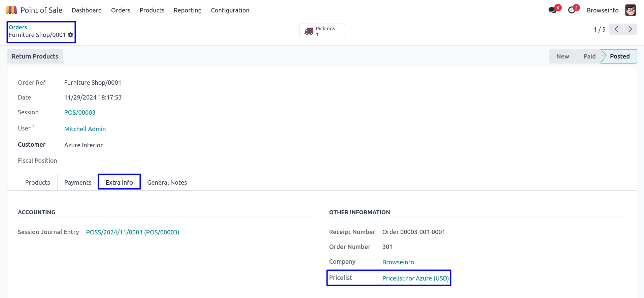Expand the Orders top menu
Screen dimensions: 644x298
[x=121, y=10]
